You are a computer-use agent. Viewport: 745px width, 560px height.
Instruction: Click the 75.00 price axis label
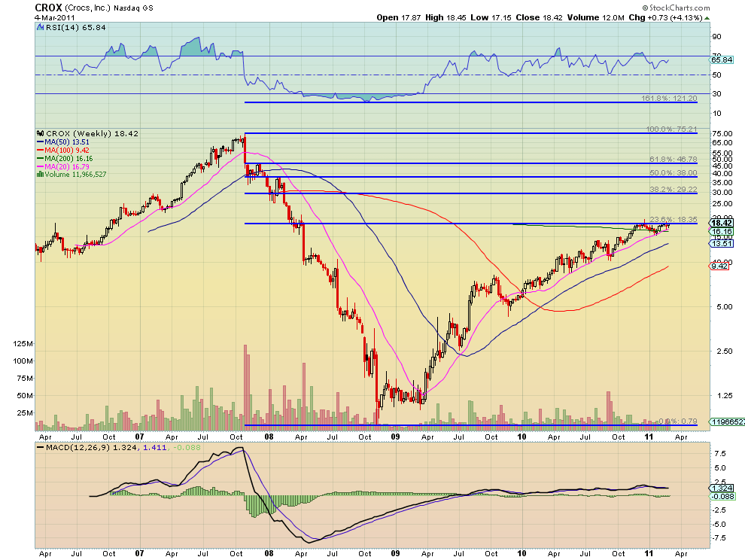[x=722, y=134]
